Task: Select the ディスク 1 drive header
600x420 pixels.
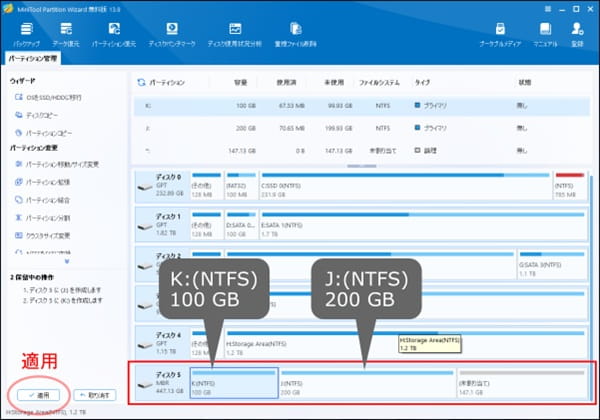Action: click(162, 225)
